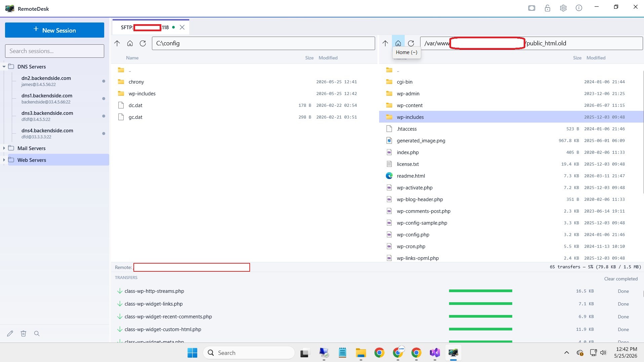The image size is (644, 362).
Task: Go to local home directory
Action: (x=130, y=43)
